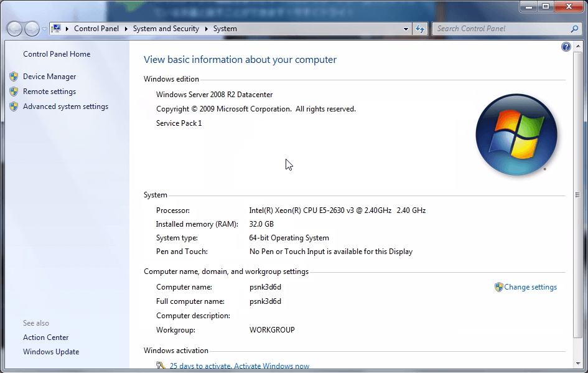The height and width of the screenshot is (373, 588).
Task: Click the Device Manager shield icon
Action: point(14,77)
